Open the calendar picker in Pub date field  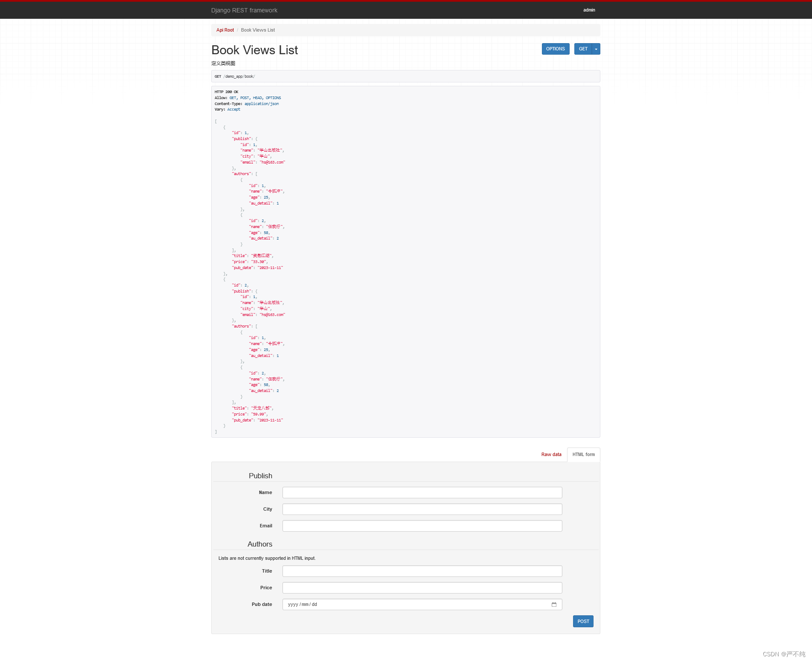(x=554, y=604)
